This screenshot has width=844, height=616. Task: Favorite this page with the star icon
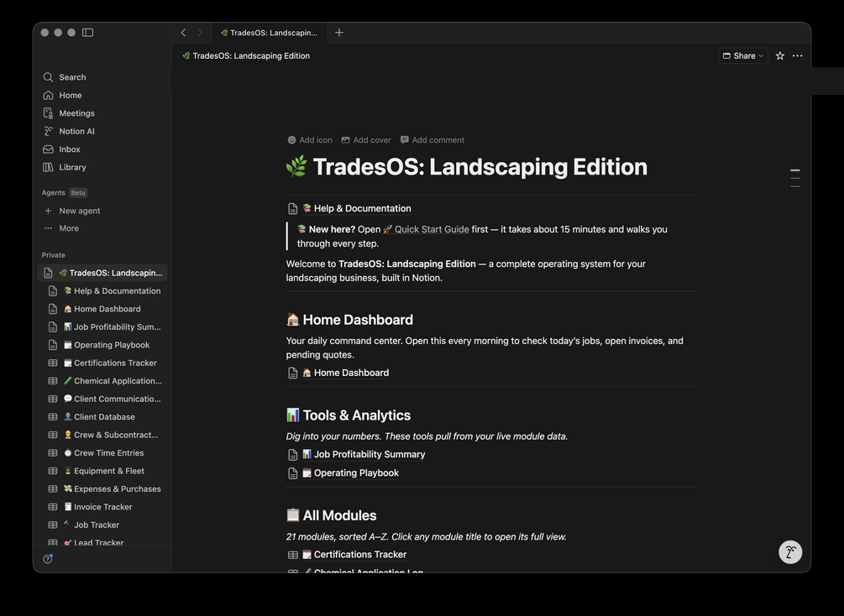(x=780, y=55)
